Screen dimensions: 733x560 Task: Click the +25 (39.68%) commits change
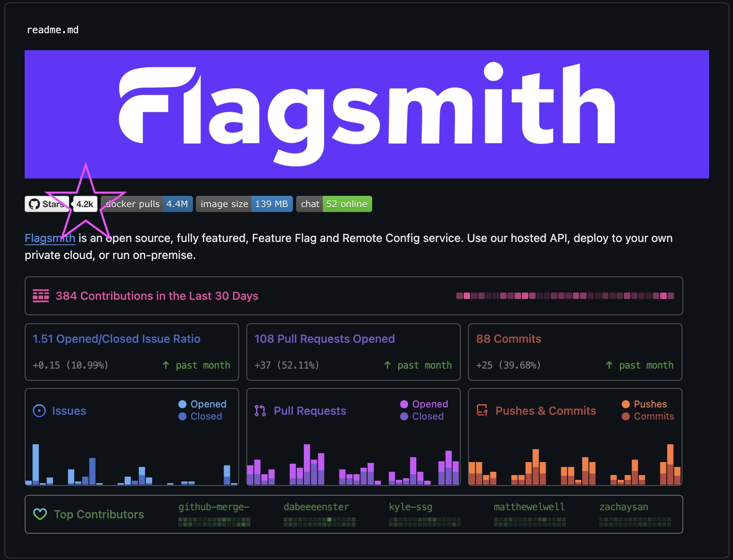pyautogui.click(x=508, y=365)
